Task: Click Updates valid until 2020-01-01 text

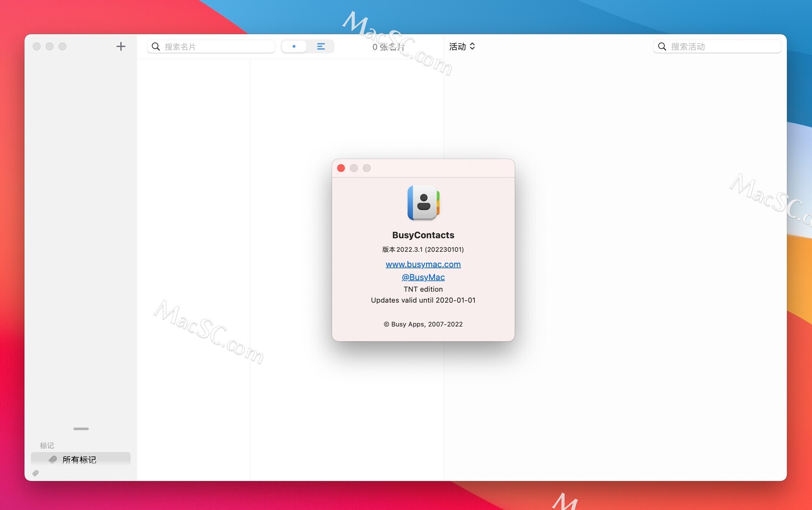Action: click(x=423, y=300)
